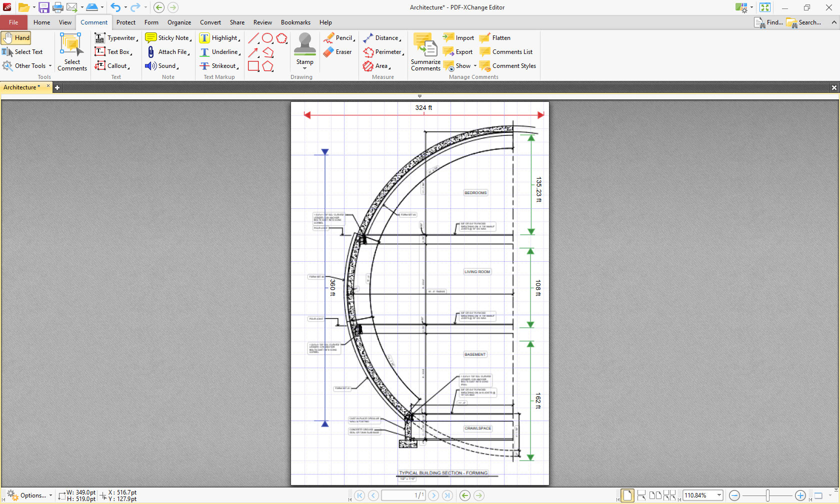840x504 pixels.
Task: Click the Summarize Comments button
Action: [424, 50]
